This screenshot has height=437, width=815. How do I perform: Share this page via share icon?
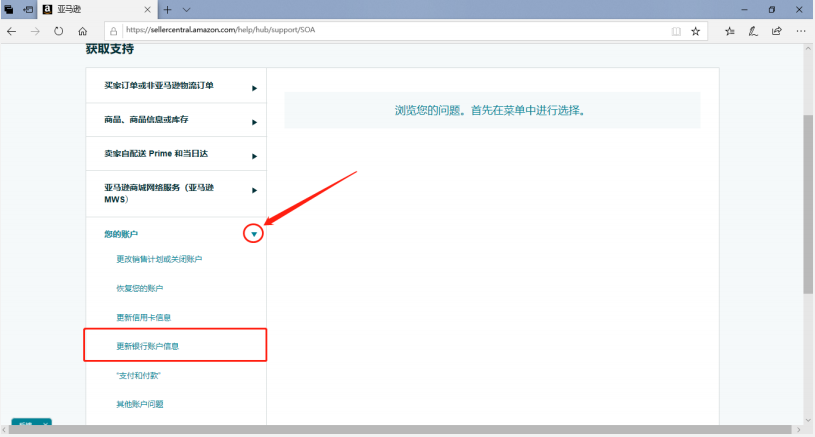pyautogui.click(x=777, y=31)
